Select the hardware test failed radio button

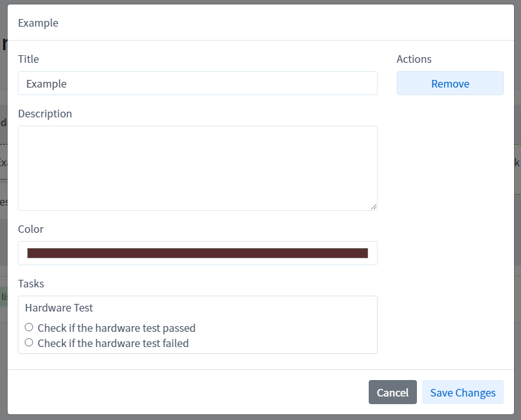pos(29,343)
